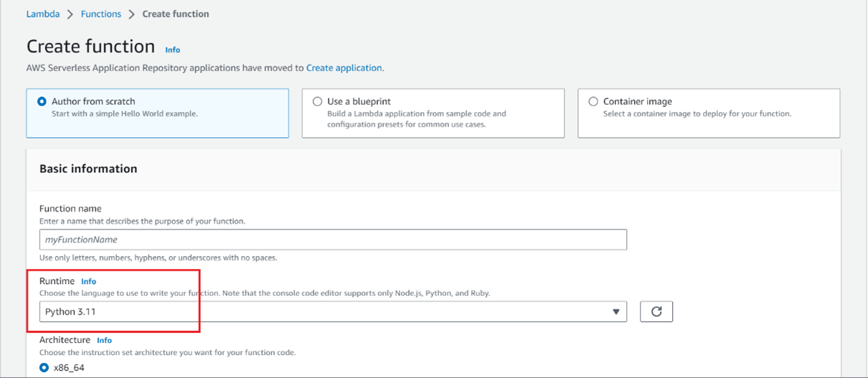Open Info link beside Create function heading

click(173, 49)
